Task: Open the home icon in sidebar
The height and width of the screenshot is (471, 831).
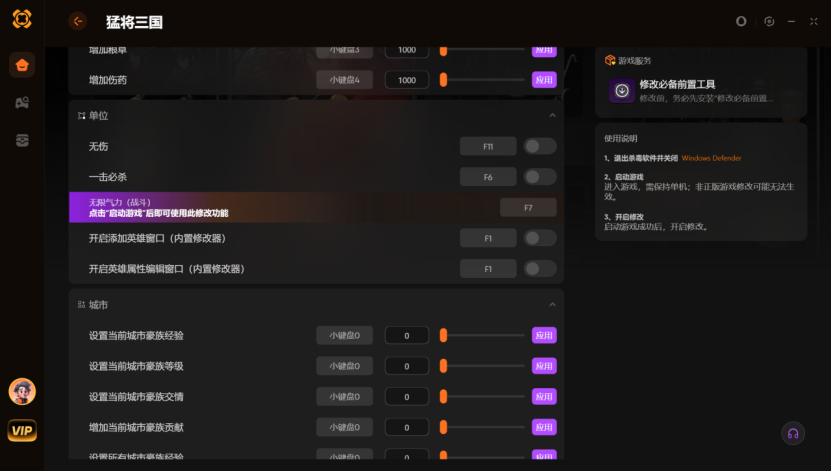Action: [x=22, y=65]
